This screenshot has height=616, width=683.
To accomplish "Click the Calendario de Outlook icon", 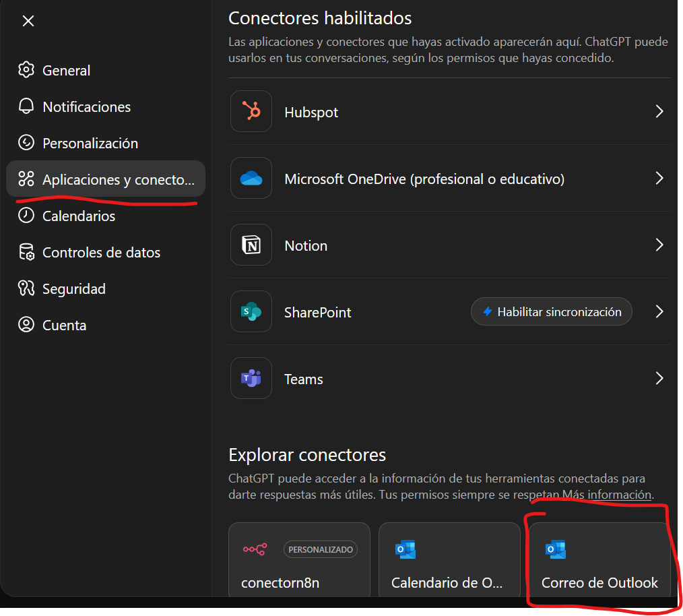I will click(x=405, y=549).
